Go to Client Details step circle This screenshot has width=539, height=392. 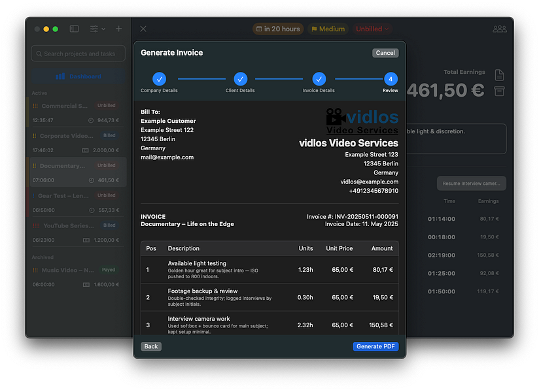(240, 79)
